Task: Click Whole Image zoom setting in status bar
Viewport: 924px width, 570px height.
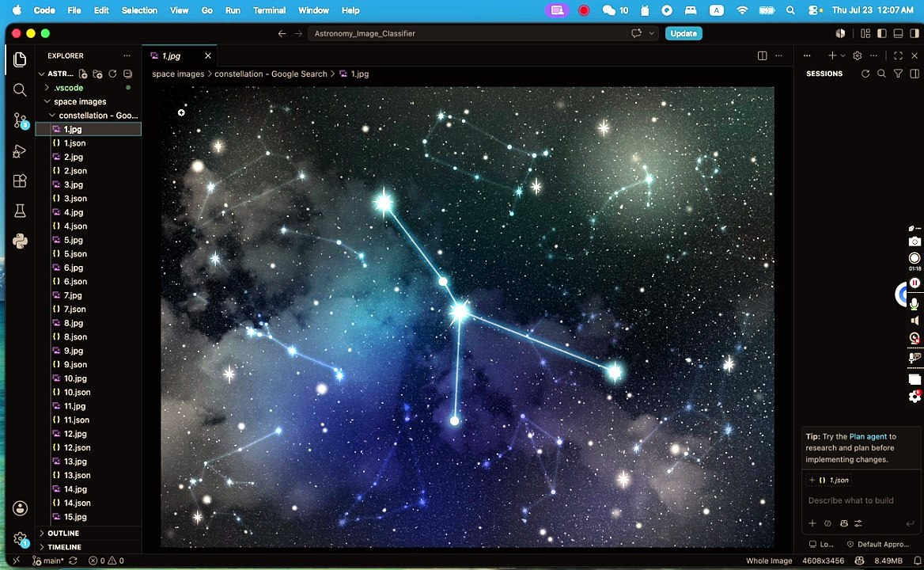Action: [x=769, y=560]
